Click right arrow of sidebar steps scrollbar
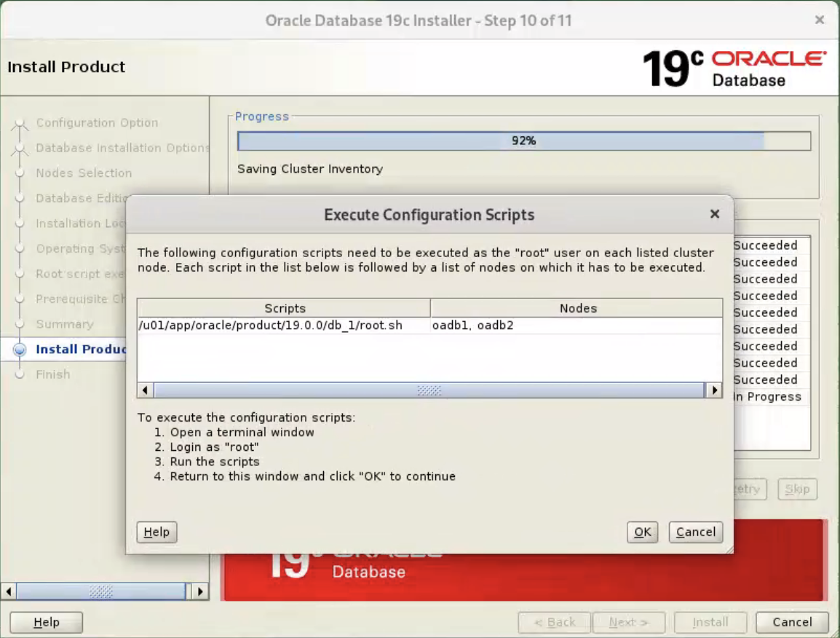Image resolution: width=840 pixels, height=638 pixels. click(x=200, y=591)
